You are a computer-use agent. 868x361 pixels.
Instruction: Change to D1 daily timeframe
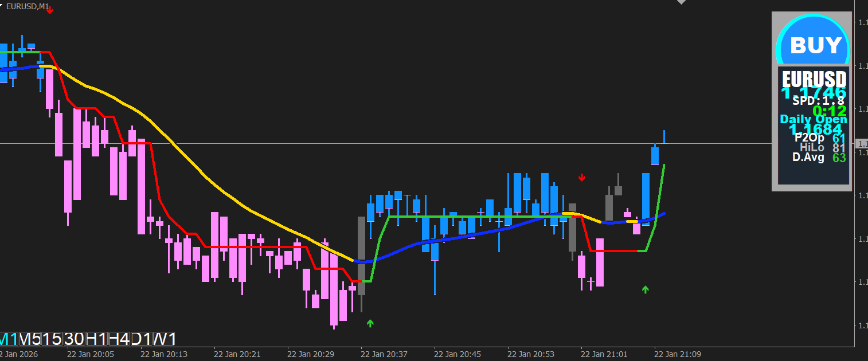tap(141, 339)
